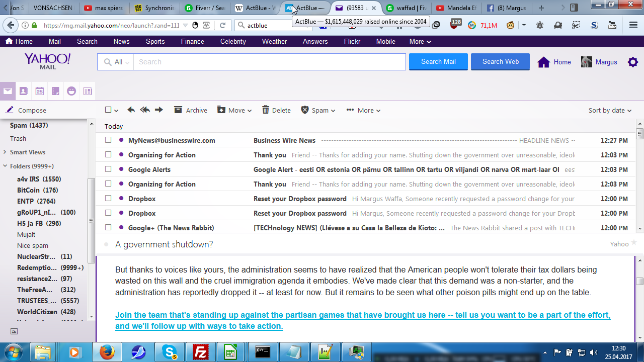Star the A government shutdown message
The width and height of the screenshot is (644, 362).
[x=634, y=243]
